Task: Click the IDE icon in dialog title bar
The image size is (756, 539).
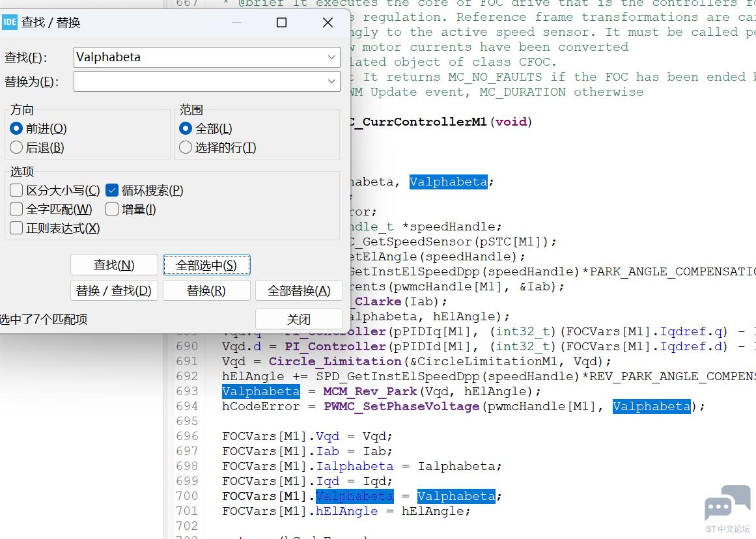Action: (x=9, y=22)
